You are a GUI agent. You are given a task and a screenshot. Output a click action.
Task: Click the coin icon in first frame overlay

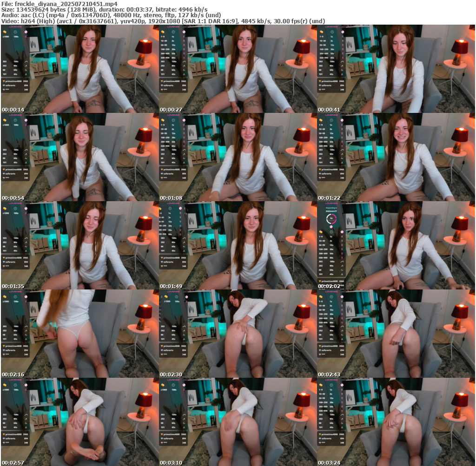point(5,32)
